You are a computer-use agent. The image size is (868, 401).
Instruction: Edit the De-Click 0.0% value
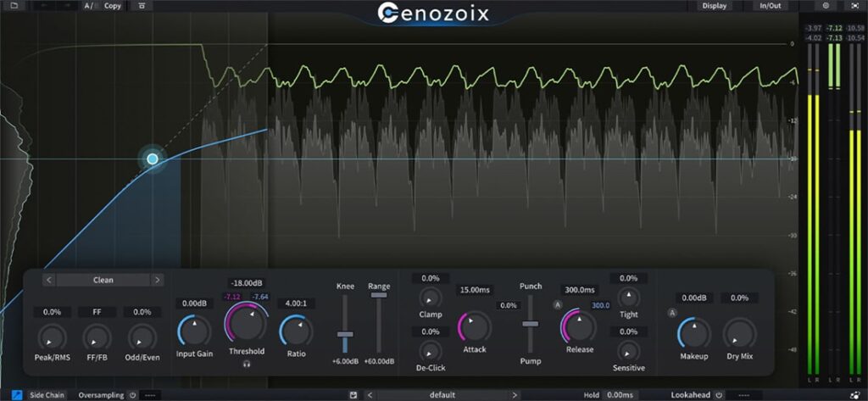431,331
